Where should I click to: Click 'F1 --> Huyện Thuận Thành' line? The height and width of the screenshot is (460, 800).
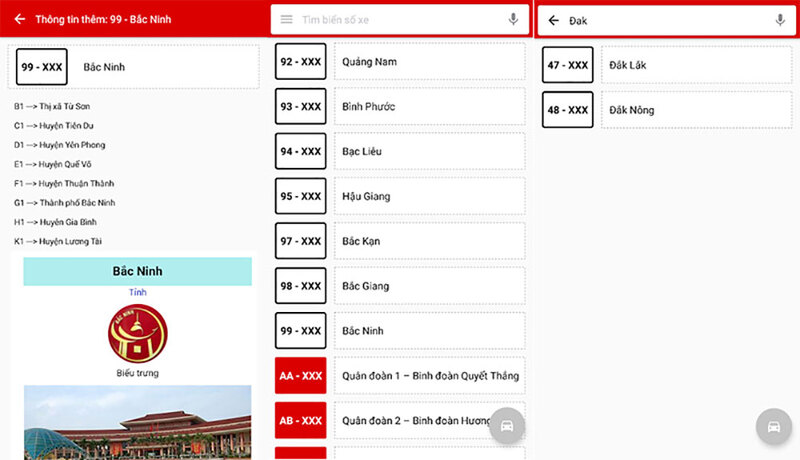point(64,183)
